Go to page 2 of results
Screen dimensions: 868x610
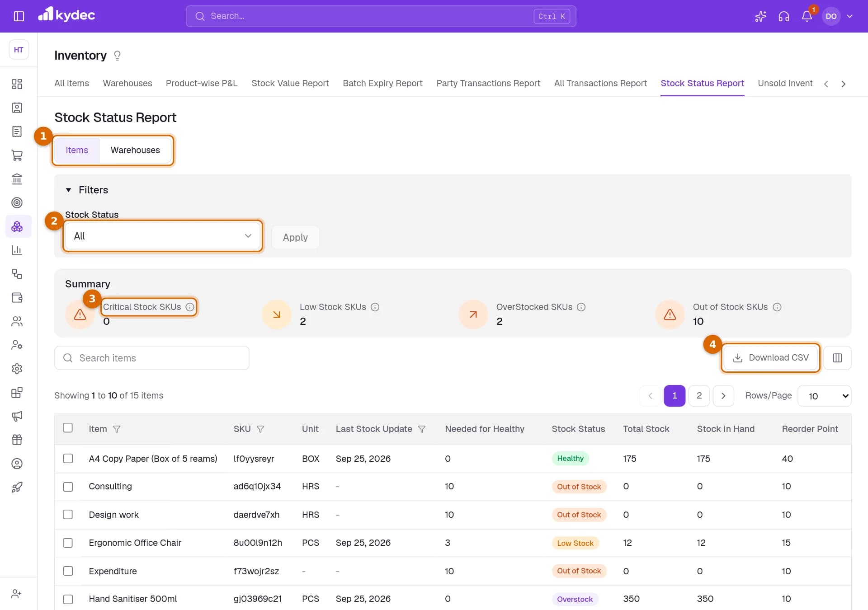[699, 396]
